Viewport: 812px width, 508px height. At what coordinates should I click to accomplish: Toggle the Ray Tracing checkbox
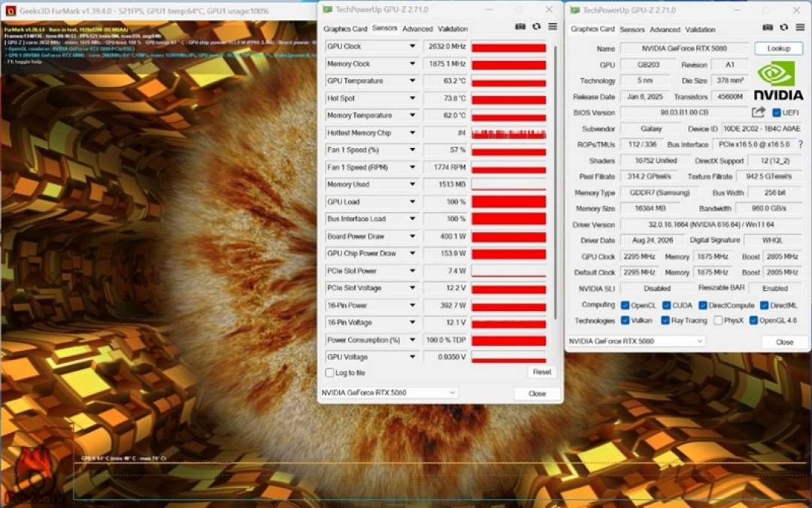click(665, 321)
